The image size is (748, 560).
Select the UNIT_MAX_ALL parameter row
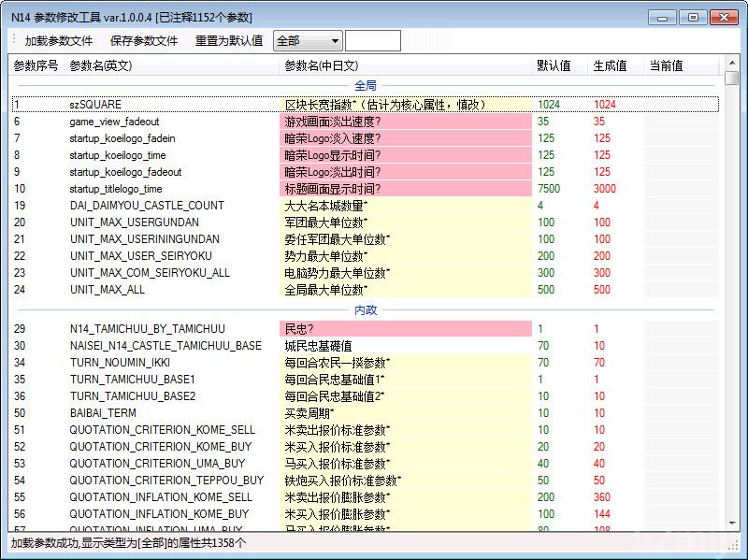click(107, 290)
